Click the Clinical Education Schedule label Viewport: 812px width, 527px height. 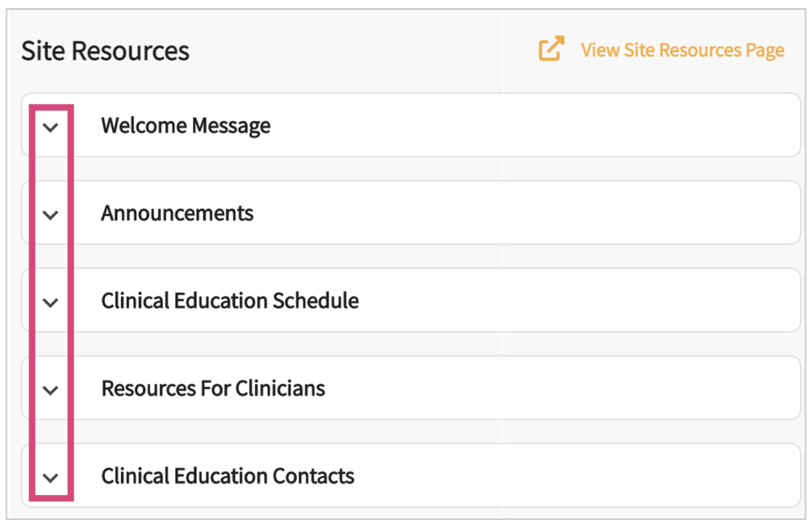pos(230,301)
